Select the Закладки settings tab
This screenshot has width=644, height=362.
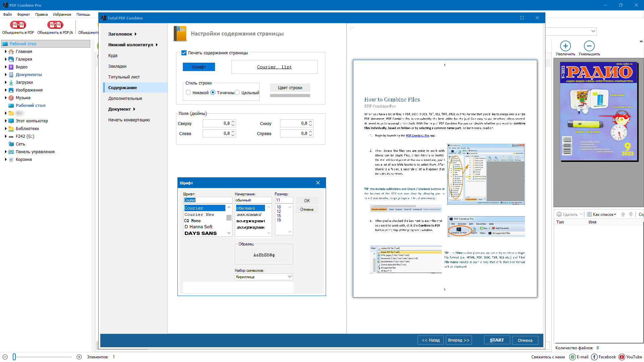tap(117, 66)
